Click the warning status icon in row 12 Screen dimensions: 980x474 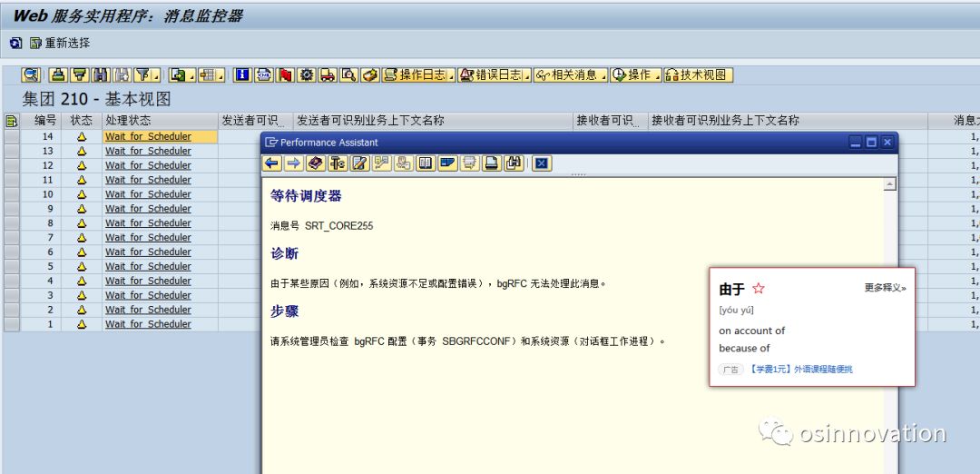point(82,165)
